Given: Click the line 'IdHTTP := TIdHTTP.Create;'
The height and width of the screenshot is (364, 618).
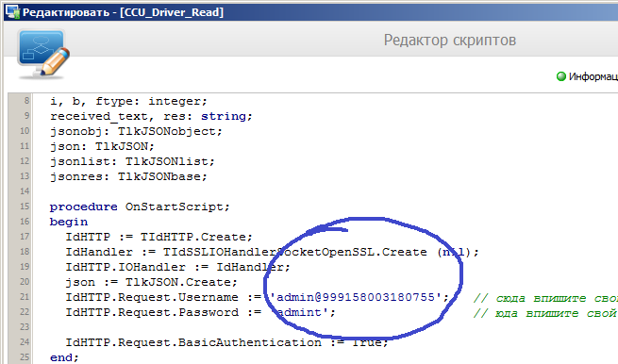Looking at the screenshot, I should (x=159, y=237).
